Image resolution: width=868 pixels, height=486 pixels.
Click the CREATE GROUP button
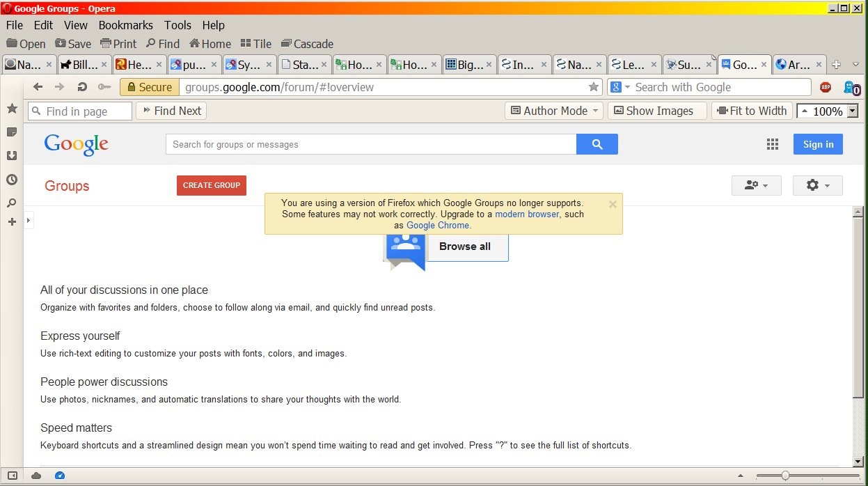coord(212,185)
